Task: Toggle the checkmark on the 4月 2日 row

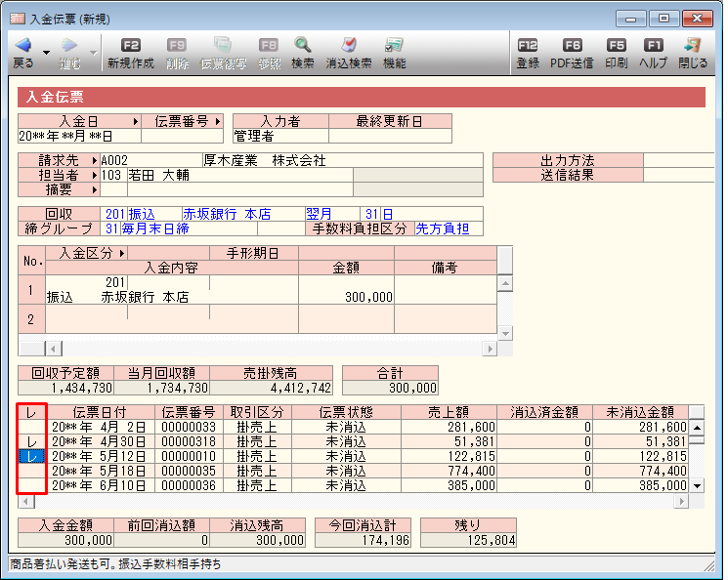Action: 31,427
